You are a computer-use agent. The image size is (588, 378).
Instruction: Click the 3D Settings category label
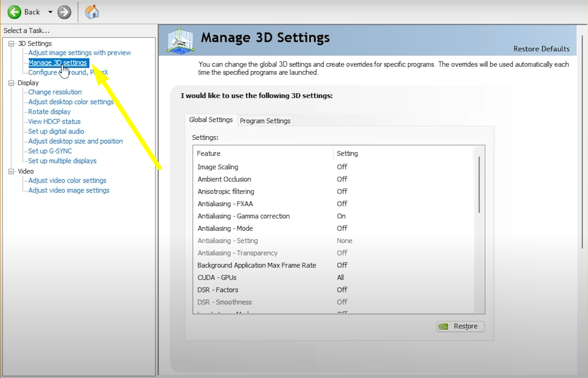[35, 43]
